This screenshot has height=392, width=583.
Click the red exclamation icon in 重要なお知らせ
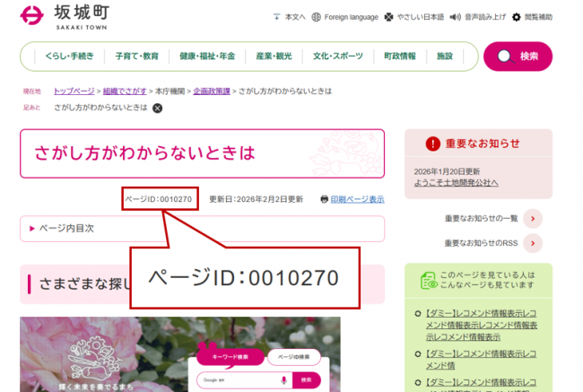tap(433, 144)
